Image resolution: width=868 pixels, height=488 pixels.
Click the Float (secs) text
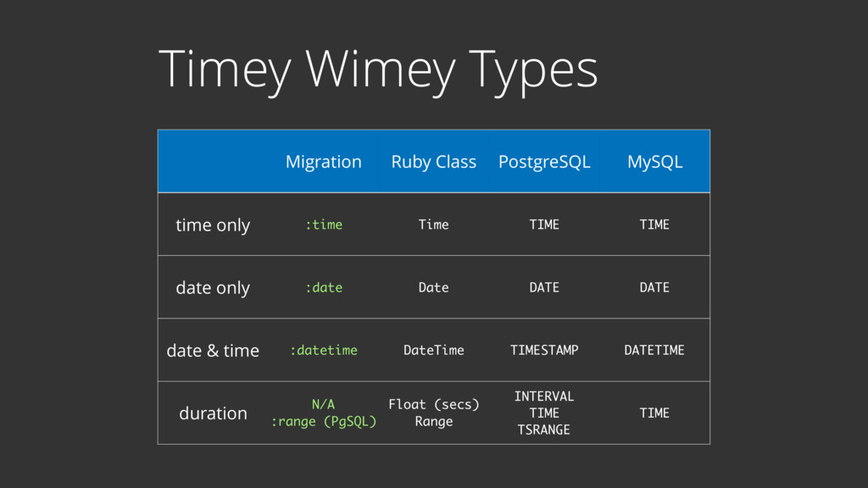(433, 404)
